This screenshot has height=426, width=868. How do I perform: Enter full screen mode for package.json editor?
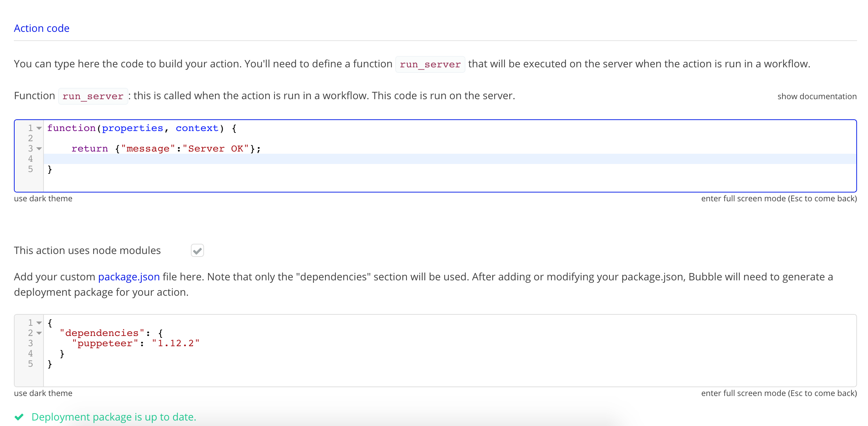click(x=778, y=393)
